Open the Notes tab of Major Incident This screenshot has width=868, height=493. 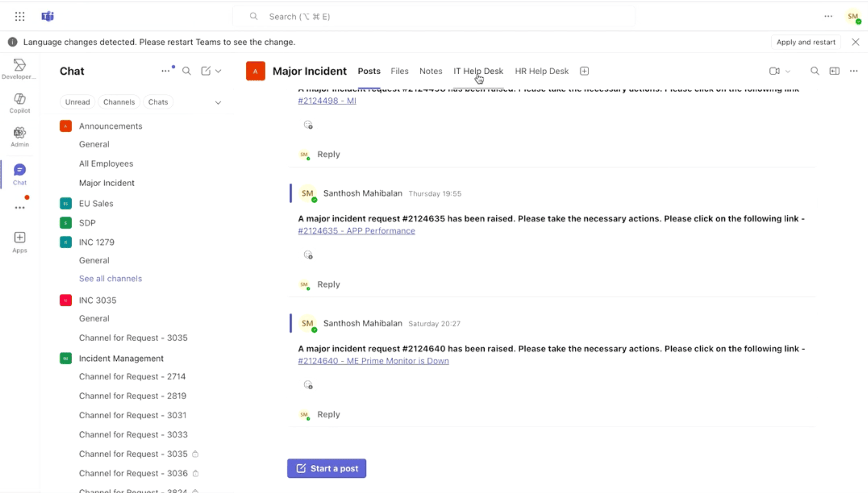[430, 71]
